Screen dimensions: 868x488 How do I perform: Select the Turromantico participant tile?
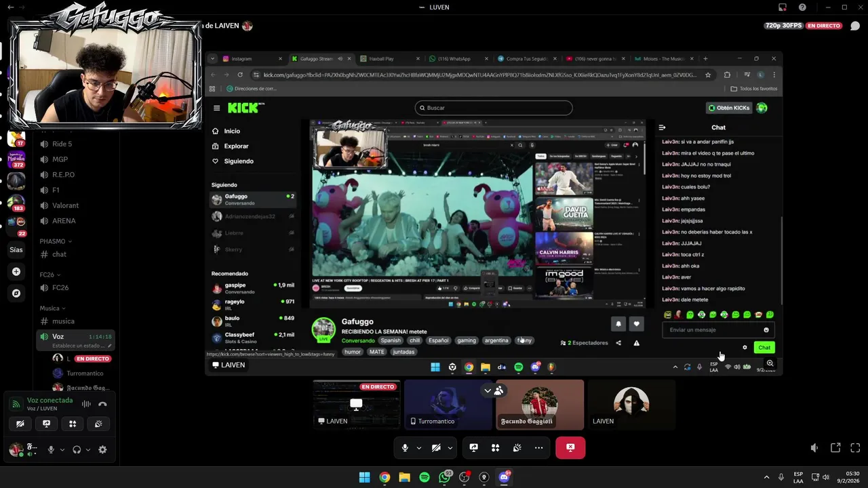tap(448, 405)
